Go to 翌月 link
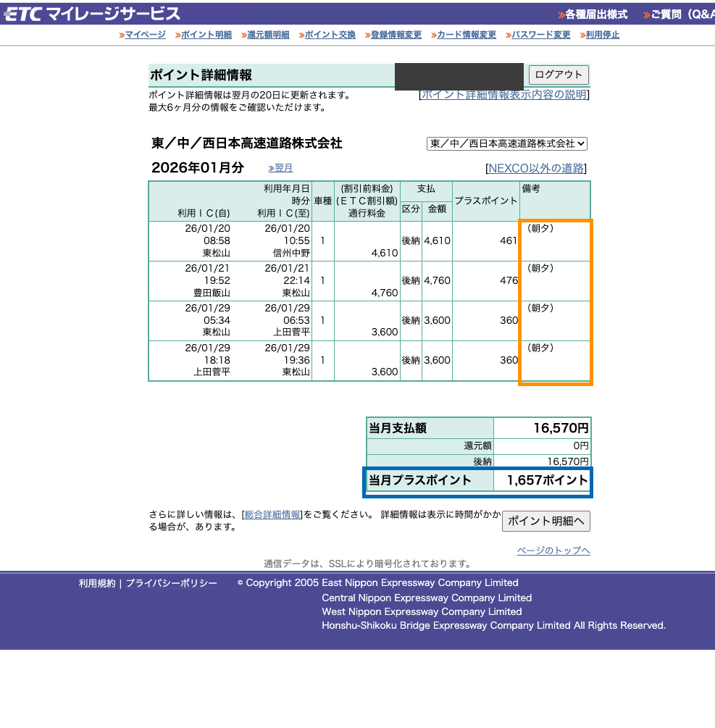Image resolution: width=715 pixels, height=728 pixels. pyautogui.click(x=280, y=168)
